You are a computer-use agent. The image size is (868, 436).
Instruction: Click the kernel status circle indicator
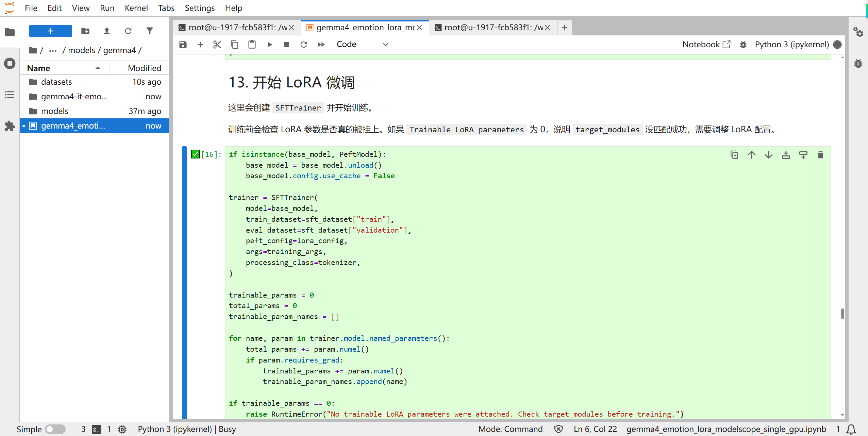click(837, 45)
